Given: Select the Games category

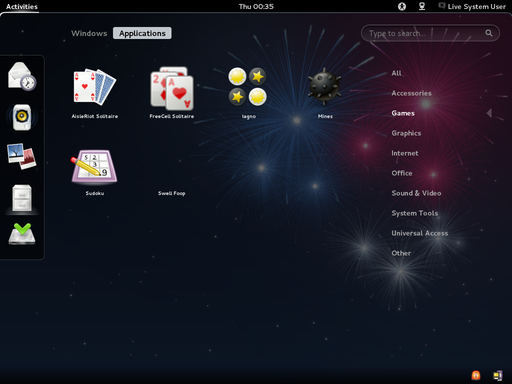Looking at the screenshot, I should 403,113.
